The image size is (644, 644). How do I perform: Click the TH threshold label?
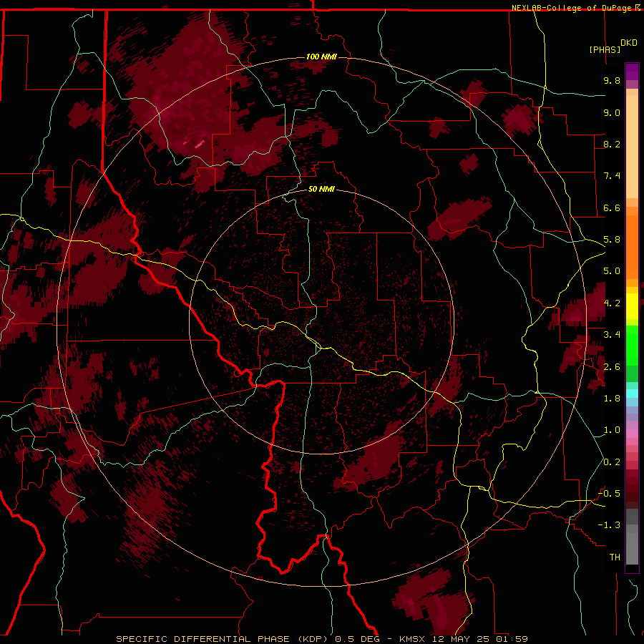(x=615, y=557)
